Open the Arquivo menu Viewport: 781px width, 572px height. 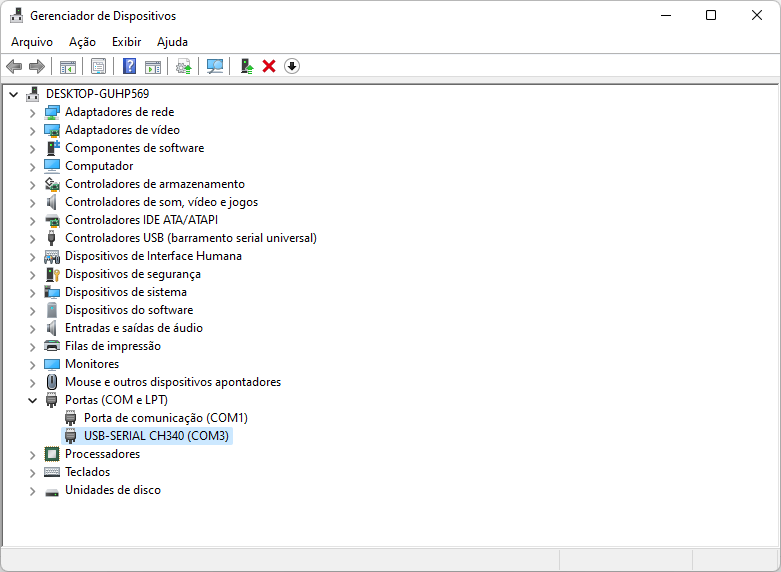pyautogui.click(x=32, y=42)
